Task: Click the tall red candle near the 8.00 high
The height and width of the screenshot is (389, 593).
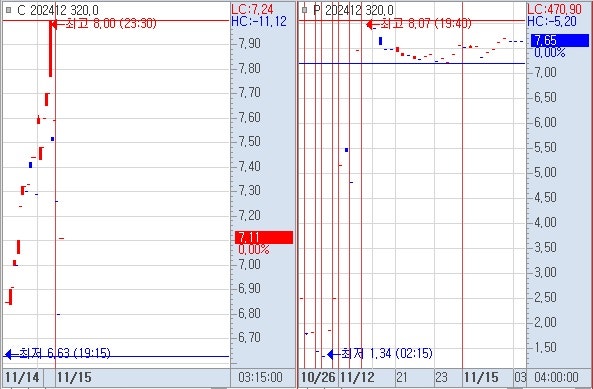Action: pyautogui.click(x=50, y=48)
